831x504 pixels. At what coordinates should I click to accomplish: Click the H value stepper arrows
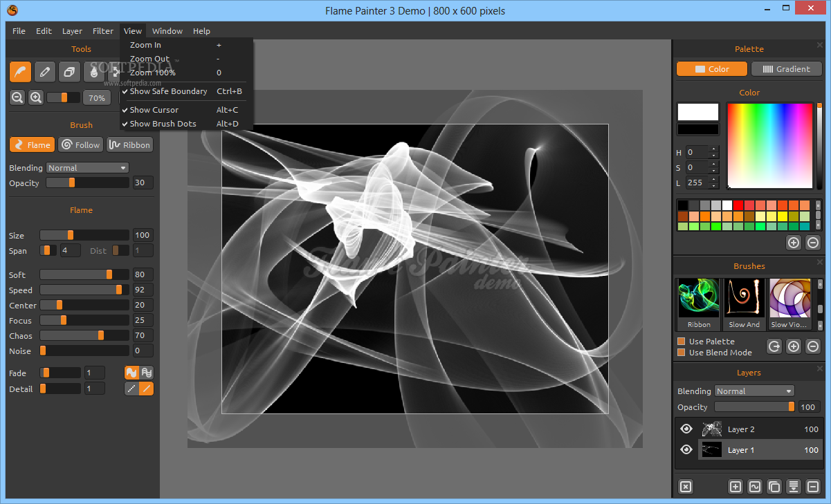(714, 152)
